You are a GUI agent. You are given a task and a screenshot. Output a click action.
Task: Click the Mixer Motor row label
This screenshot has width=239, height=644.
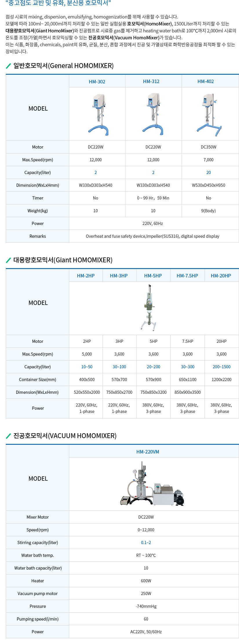(x=38, y=517)
